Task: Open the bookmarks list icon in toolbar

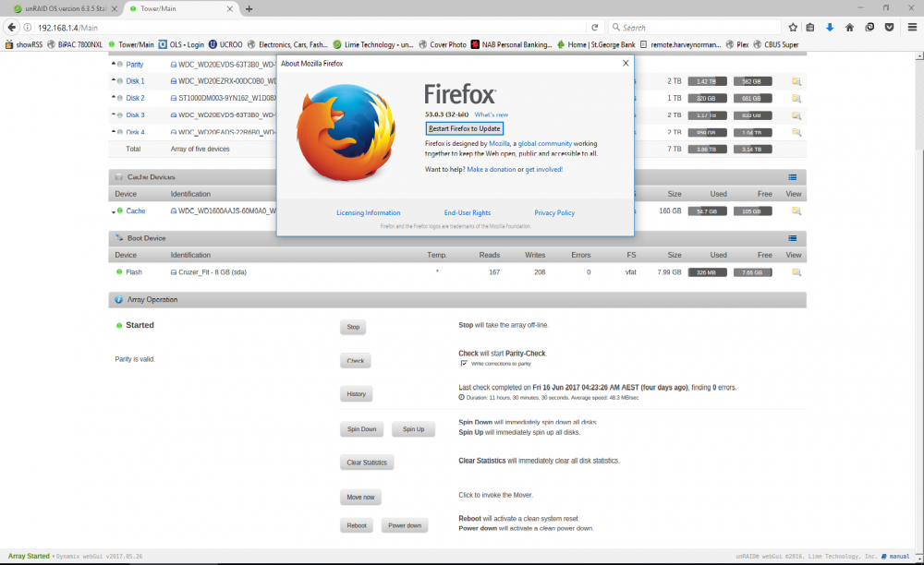Action: click(810, 27)
